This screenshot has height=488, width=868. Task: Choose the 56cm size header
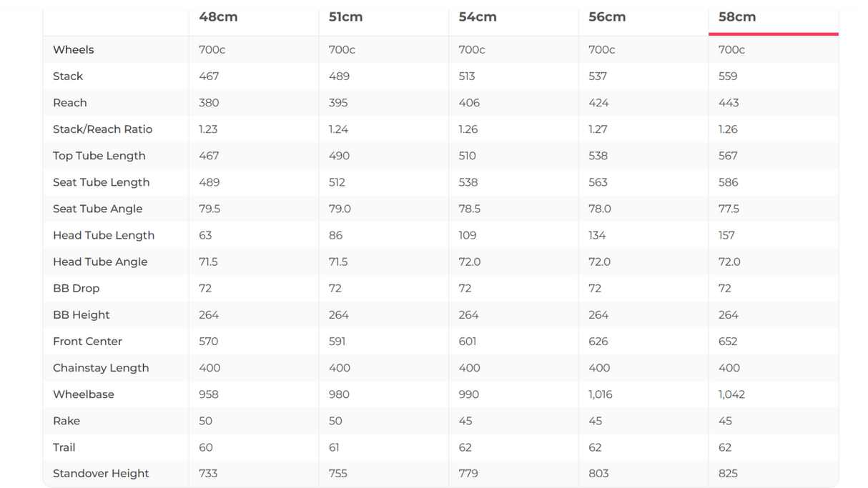click(607, 17)
